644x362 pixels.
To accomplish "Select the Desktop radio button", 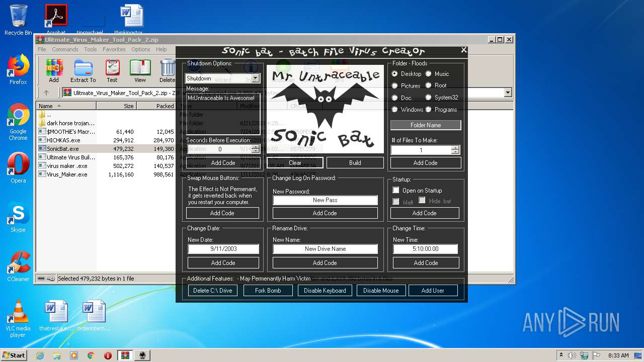I will 394,73.
